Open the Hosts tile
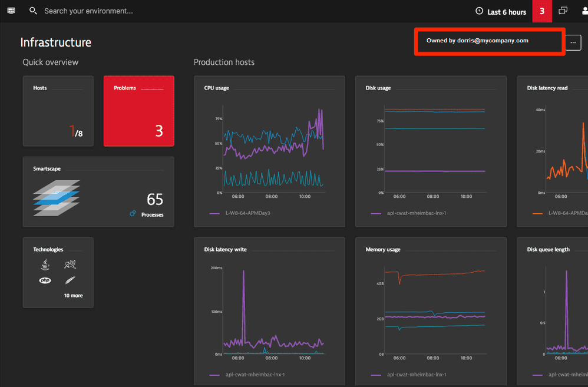The image size is (588, 387). [58, 111]
